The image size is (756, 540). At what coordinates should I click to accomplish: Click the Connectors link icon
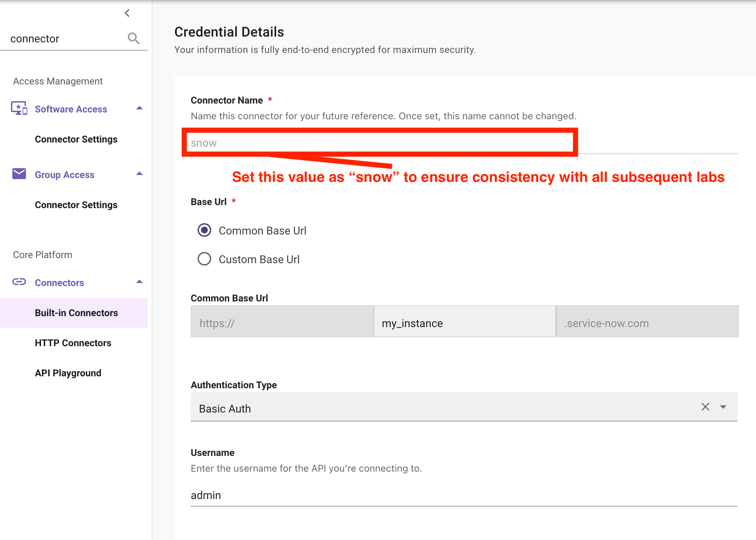[19, 282]
